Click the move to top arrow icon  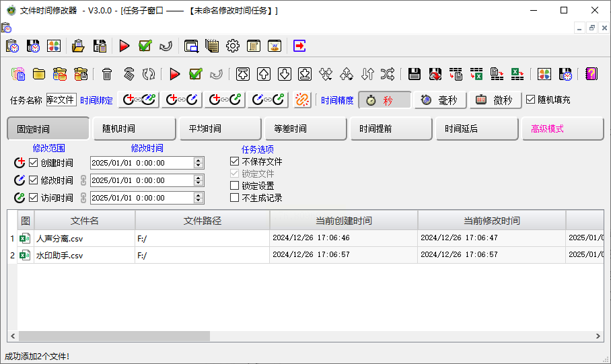coord(244,74)
